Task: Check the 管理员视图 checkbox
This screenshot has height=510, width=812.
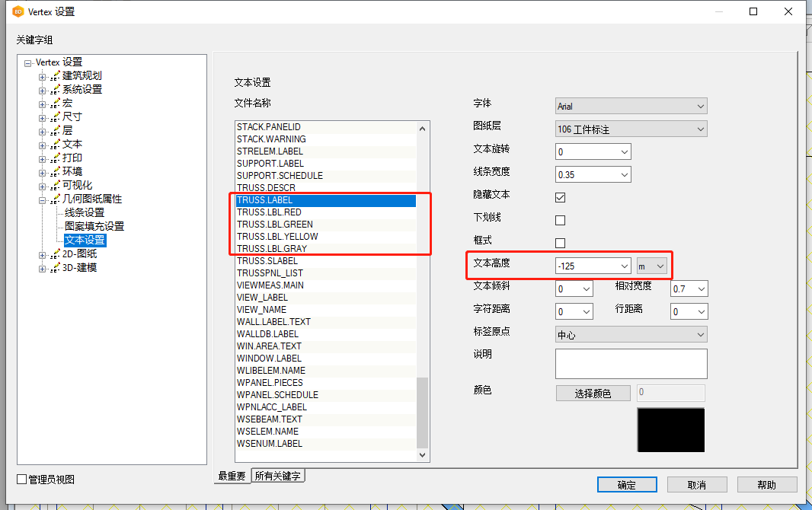Action: [x=22, y=480]
